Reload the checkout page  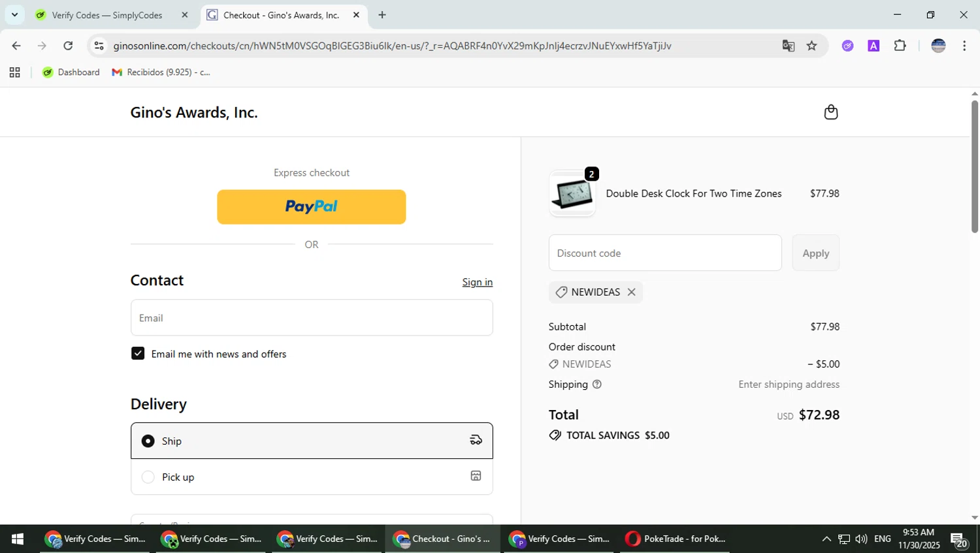tap(68, 46)
